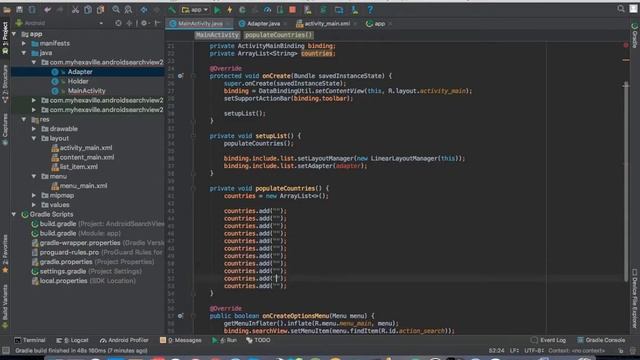Switch to the Adapter.java tab
Image resolution: width=640 pixels, height=360 pixels.
click(263, 24)
